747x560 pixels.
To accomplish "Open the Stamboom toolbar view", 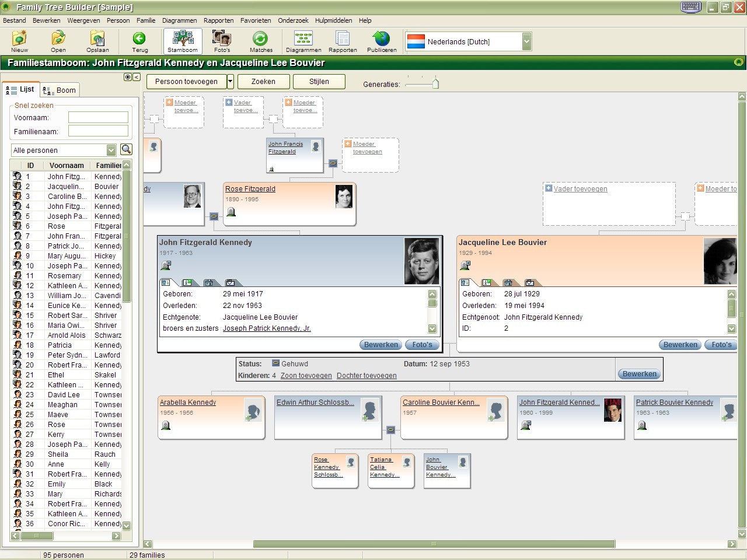I will point(182,41).
